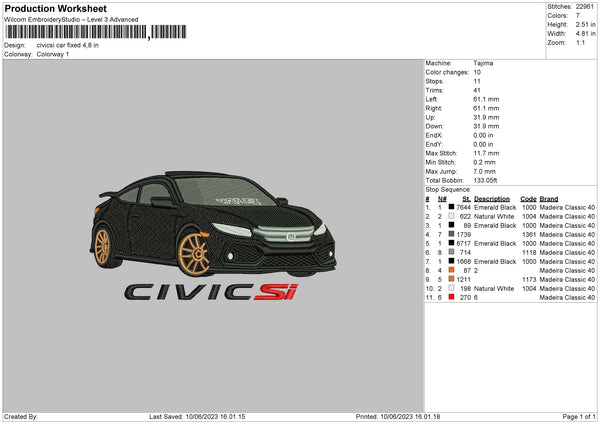Select the Zoom value 1:1
600x424 pixels.
(580, 42)
